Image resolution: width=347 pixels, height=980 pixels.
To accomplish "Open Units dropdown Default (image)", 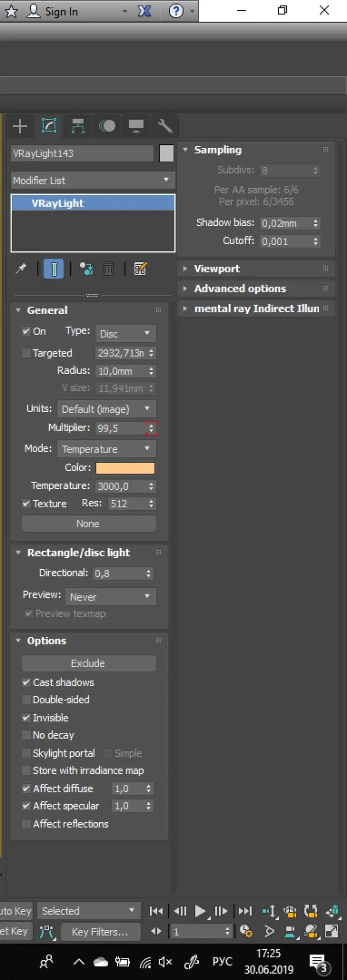I will (107, 409).
